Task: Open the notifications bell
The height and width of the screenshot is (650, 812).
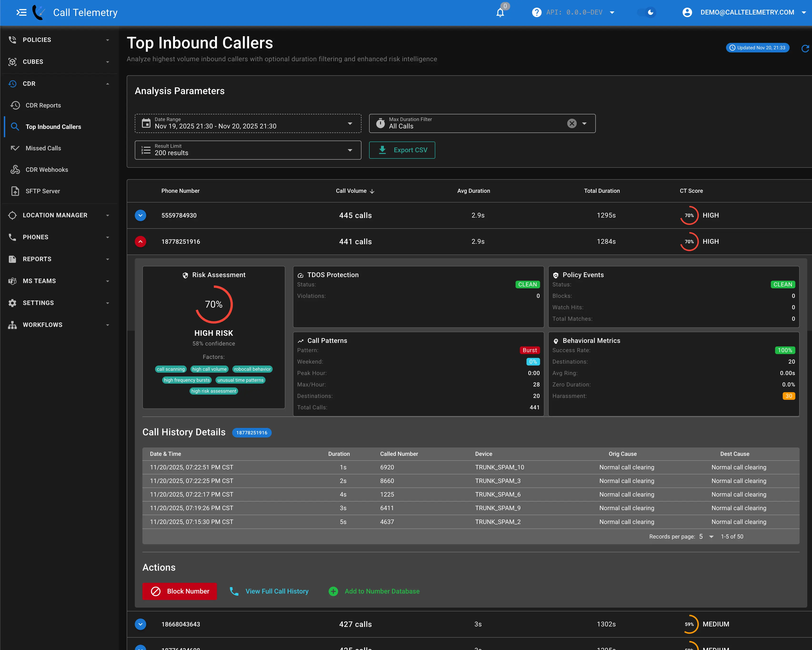Action: click(x=500, y=13)
